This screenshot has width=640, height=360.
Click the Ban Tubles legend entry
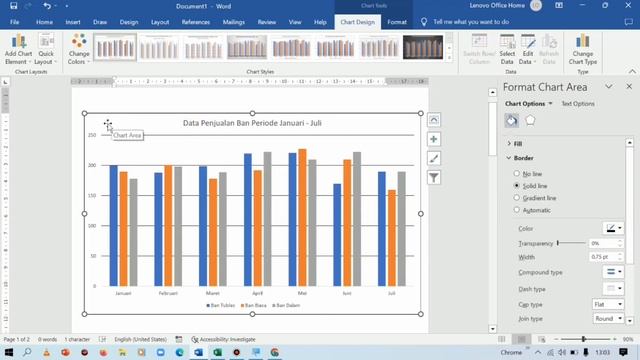pyautogui.click(x=221, y=305)
